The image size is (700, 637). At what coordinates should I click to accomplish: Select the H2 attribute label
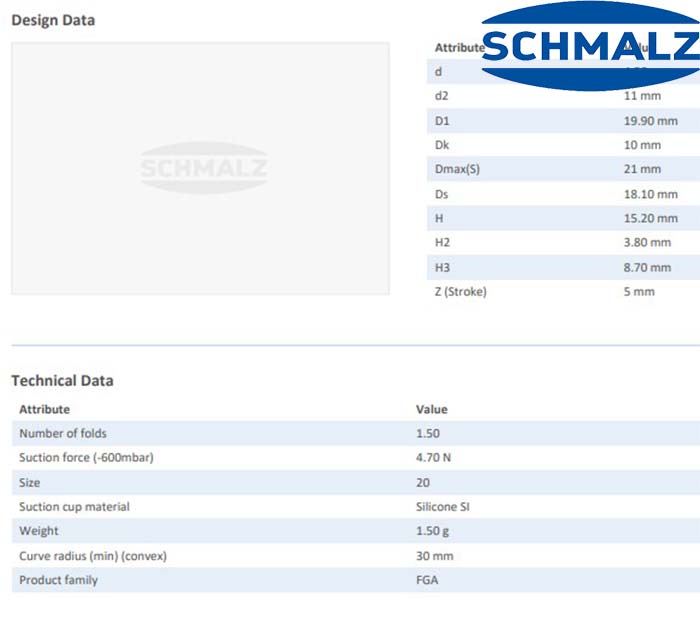click(442, 242)
